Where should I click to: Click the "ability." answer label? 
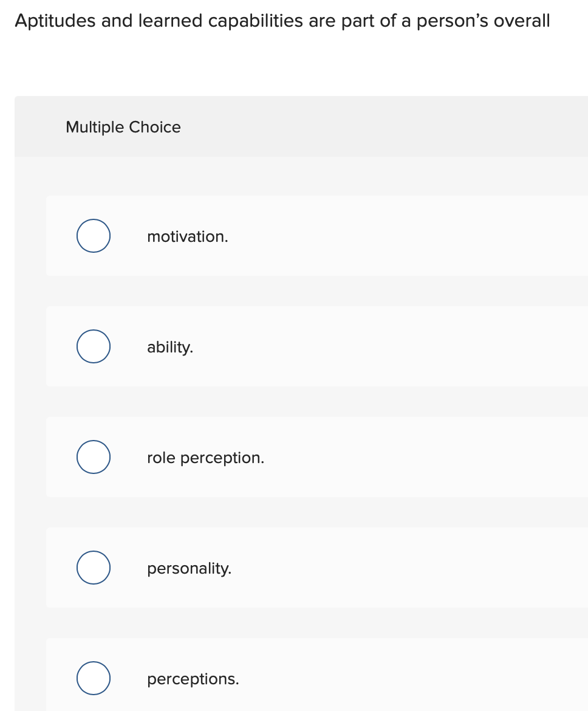(x=170, y=347)
